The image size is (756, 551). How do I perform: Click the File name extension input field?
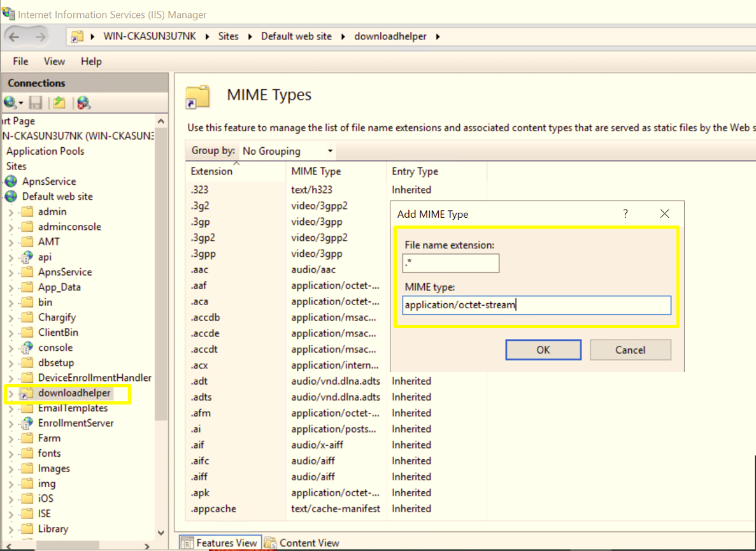coord(451,262)
